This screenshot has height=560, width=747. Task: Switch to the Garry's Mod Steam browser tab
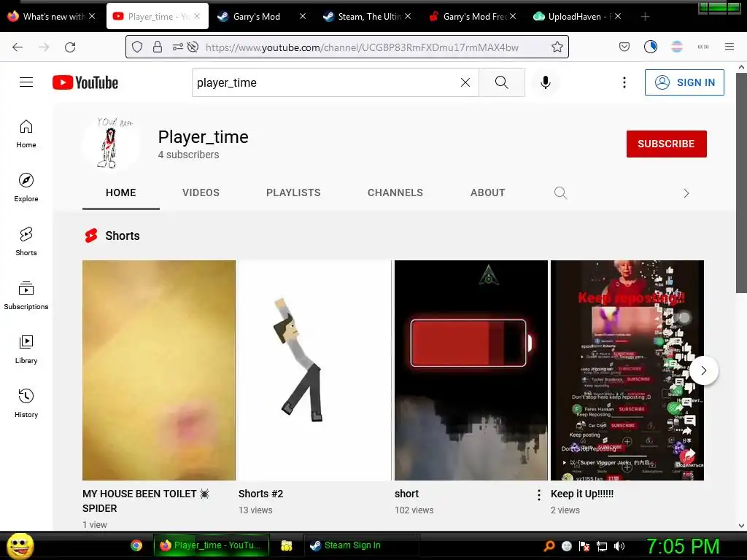tap(261, 17)
